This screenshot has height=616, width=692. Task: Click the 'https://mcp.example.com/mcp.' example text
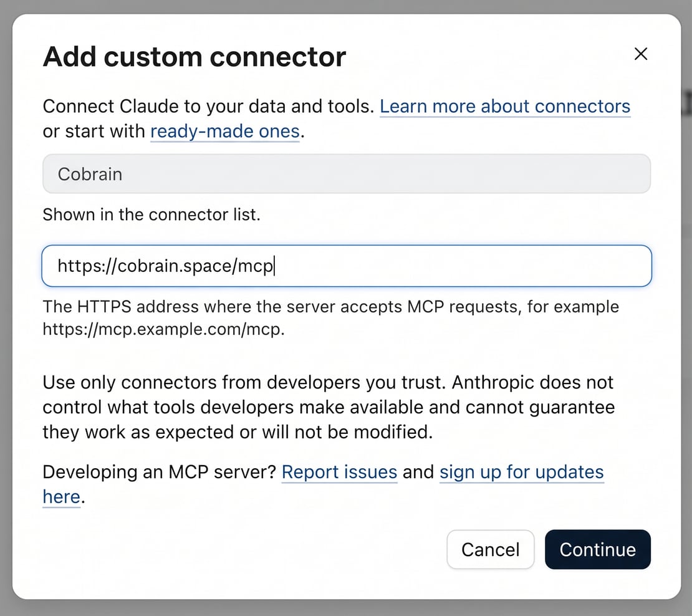coord(164,329)
